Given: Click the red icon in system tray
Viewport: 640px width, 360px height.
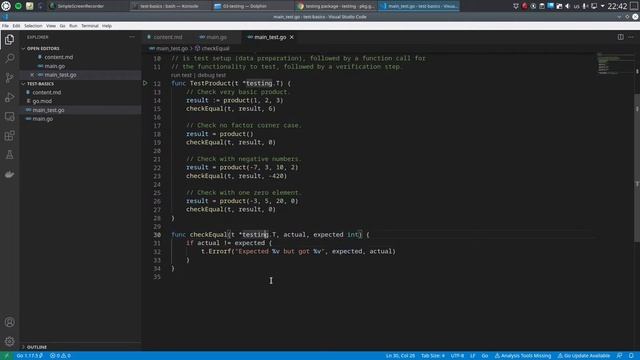Looking at the screenshot, I should [524, 6].
